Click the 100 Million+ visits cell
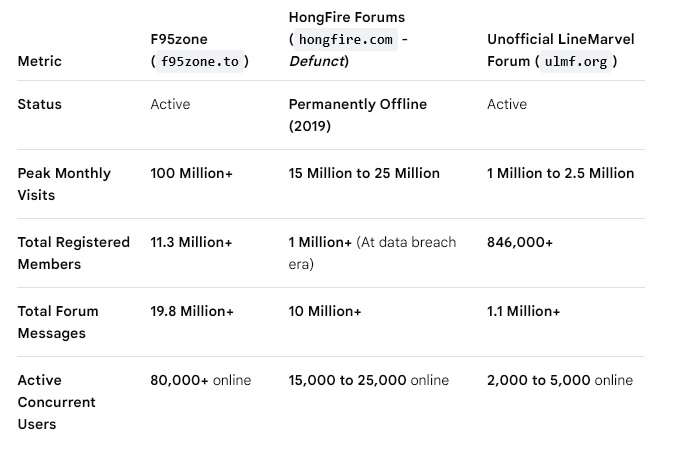 click(x=191, y=173)
